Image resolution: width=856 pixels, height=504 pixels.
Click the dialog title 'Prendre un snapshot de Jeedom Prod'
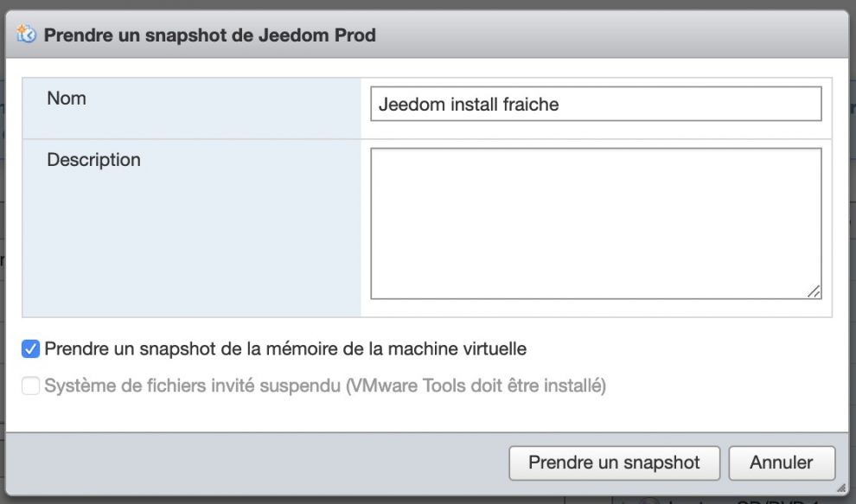click(209, 35)
